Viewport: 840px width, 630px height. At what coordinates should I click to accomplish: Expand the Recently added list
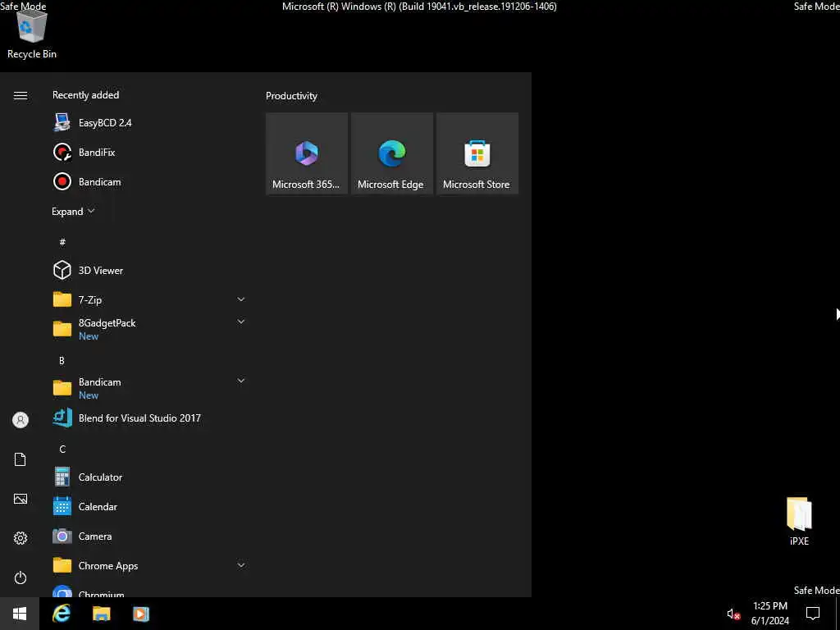[73, 211]
